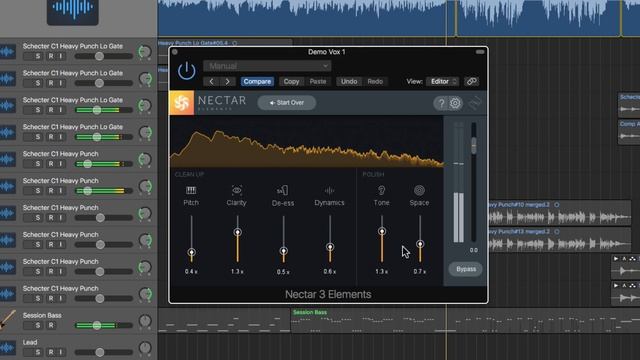Solo the Session Bass track
The height and width of the screenshot is (360, 640).
(x=38, y=325)
